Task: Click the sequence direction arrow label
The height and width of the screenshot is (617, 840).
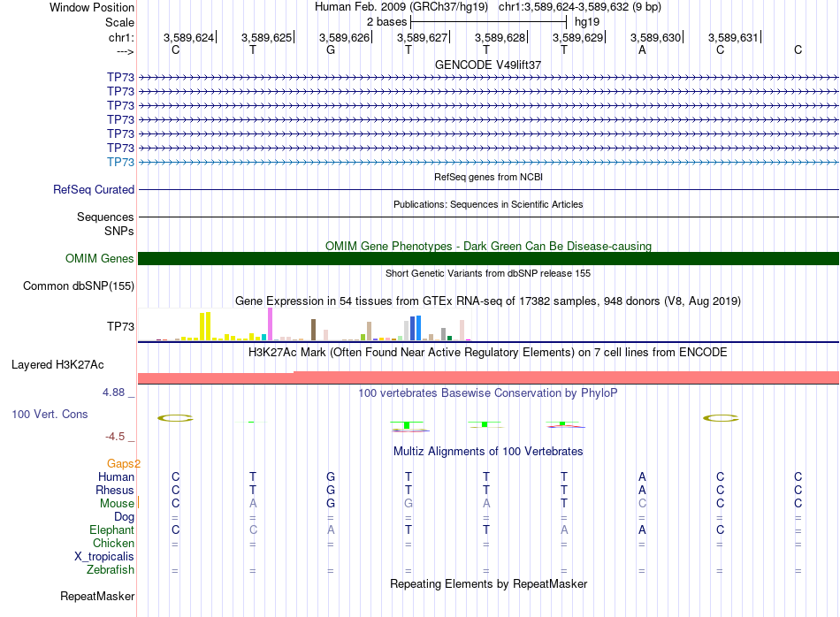Action: tap(126, 51)
